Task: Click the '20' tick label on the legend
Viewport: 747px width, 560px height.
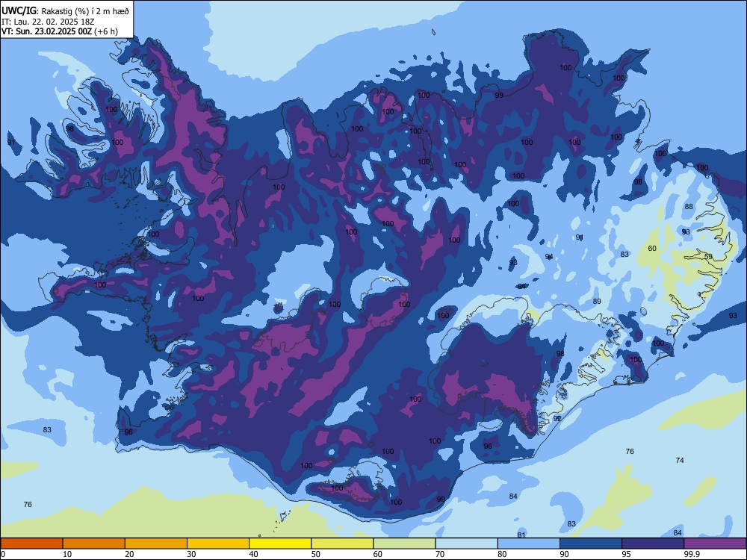Action: click(x=129, y=554)
